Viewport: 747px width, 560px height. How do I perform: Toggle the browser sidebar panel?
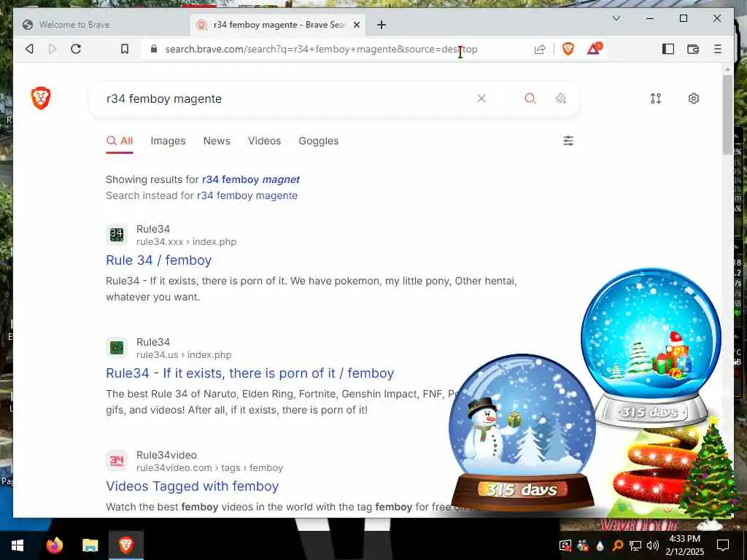[668, 49]
